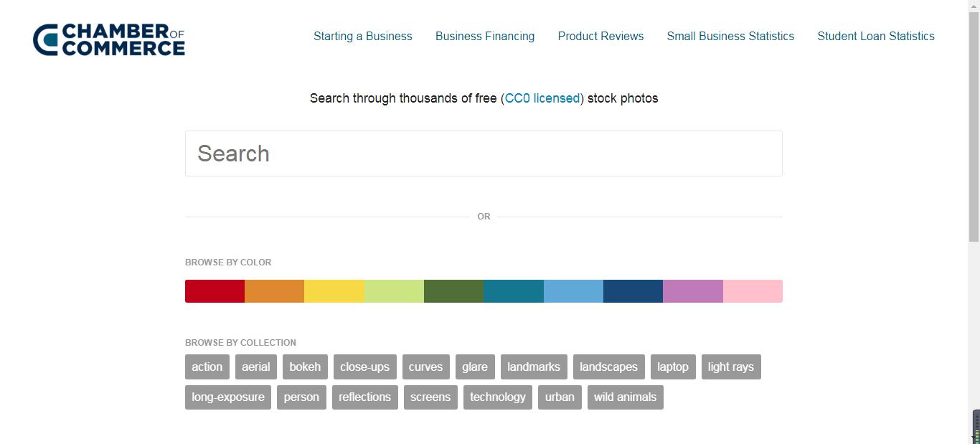The height and width of the screenshot is (444, 980).
Task: Browse the wild animals collection
Action: click(625, 397)
